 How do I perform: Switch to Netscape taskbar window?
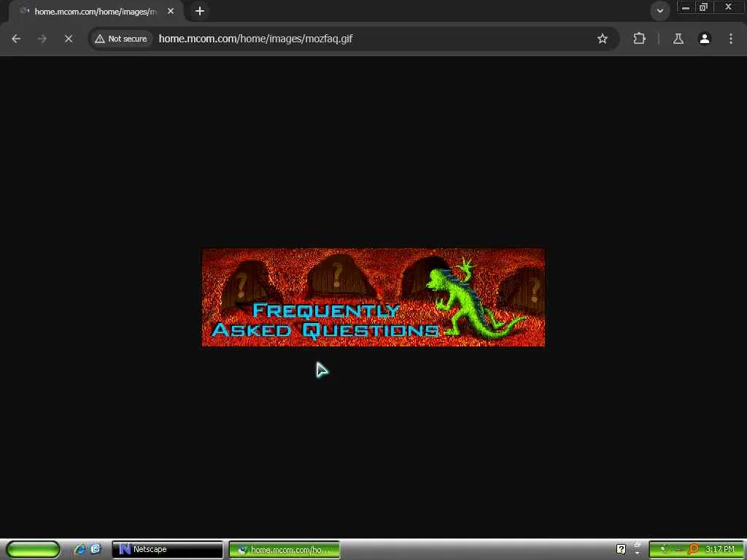coord(167,549)
